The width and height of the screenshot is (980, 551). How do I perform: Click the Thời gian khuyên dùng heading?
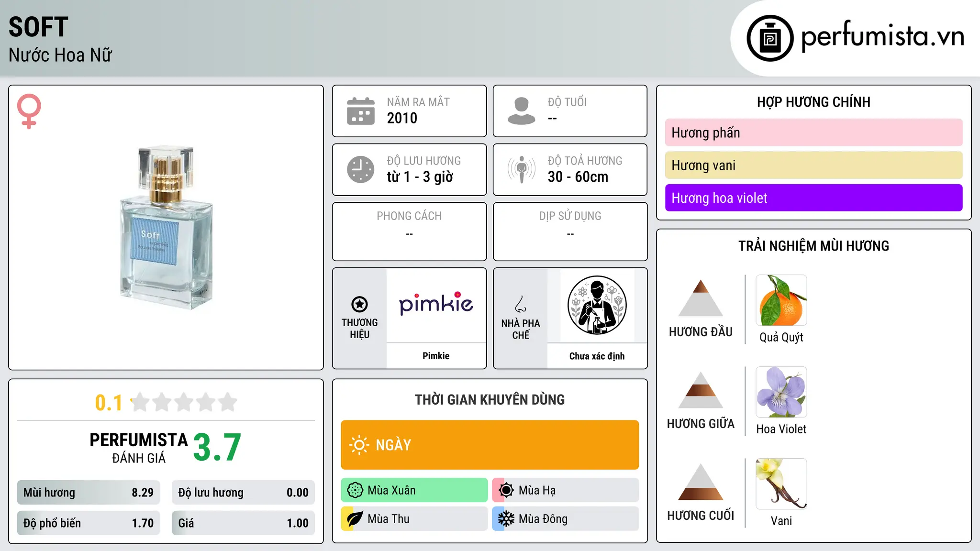pos(490,399)
